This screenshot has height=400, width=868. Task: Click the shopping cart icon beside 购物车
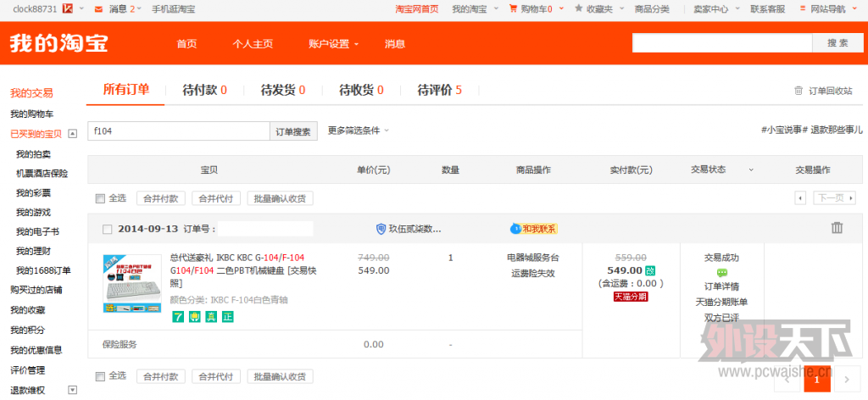pyautogui.click(x=513, y=8)
